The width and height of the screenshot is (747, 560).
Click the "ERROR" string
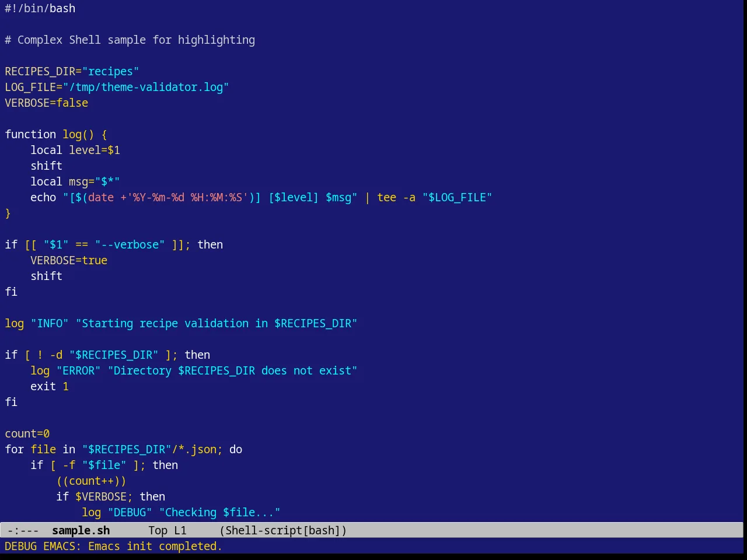pyautogui.click(x=78, y=370)
